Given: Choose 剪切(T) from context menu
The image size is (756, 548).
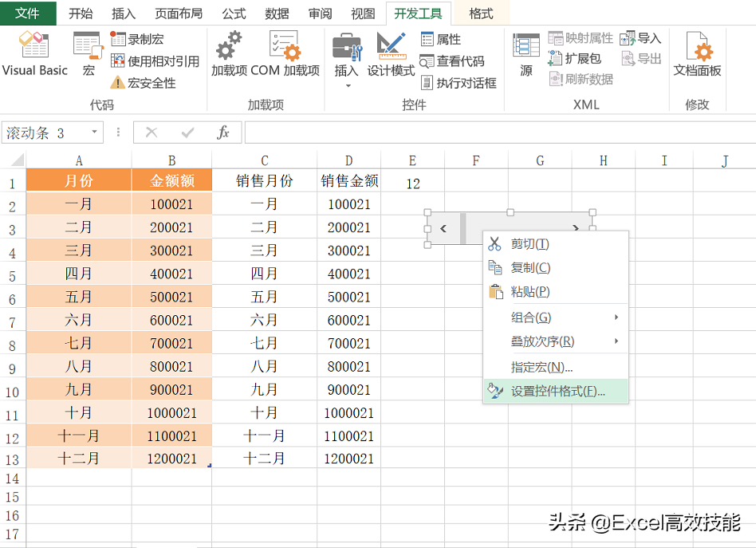Looking at the screenshot, I should coord(556,243).
